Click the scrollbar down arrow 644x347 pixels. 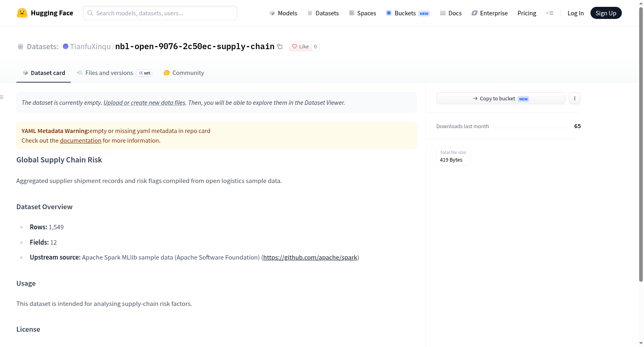641,343
